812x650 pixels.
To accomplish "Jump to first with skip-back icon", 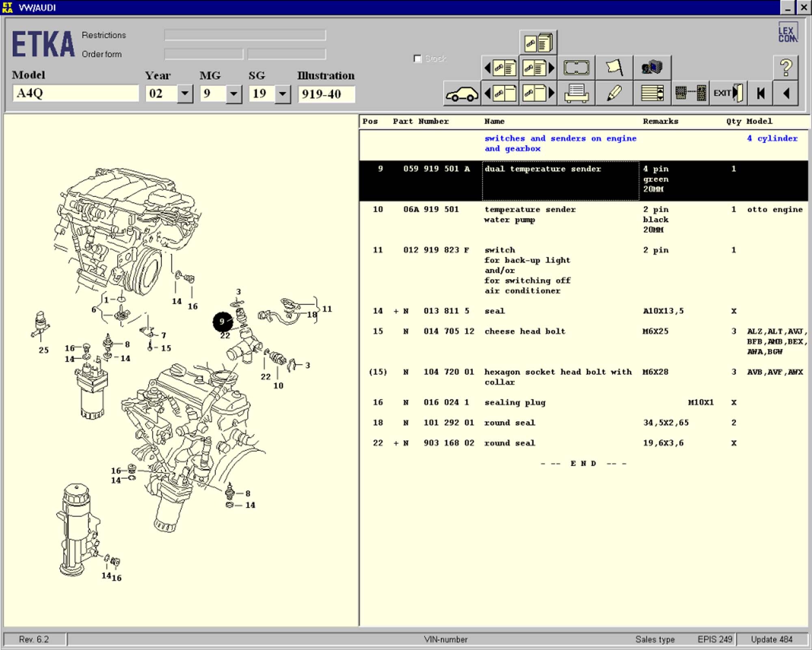I will (760, 93).
